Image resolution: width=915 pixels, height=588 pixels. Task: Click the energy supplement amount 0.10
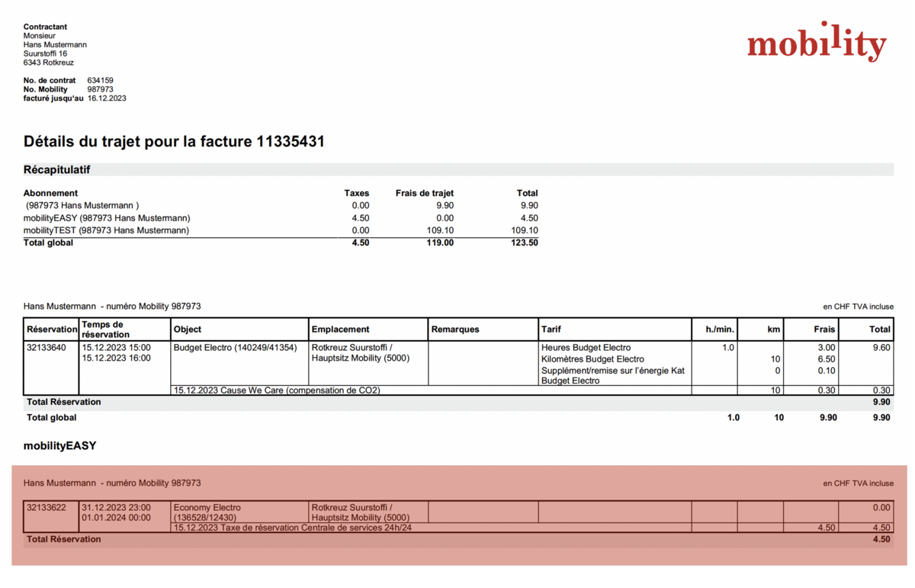(x=828, y=370)
